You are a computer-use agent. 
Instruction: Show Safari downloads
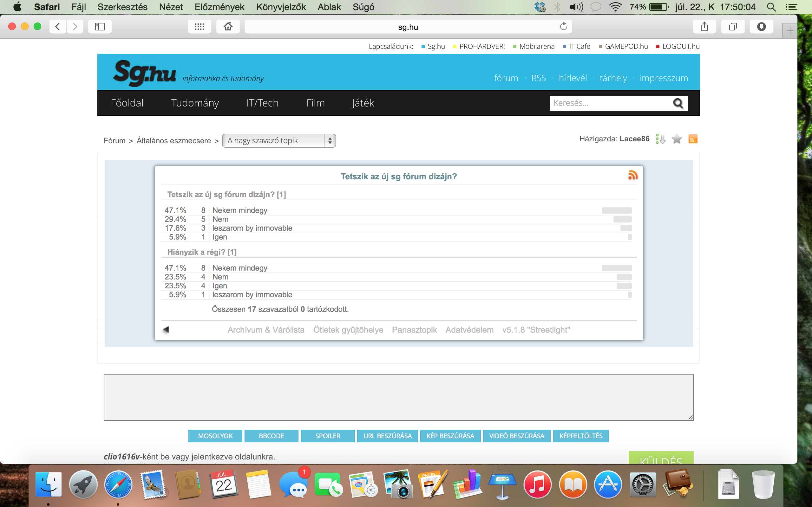point(761,27)
